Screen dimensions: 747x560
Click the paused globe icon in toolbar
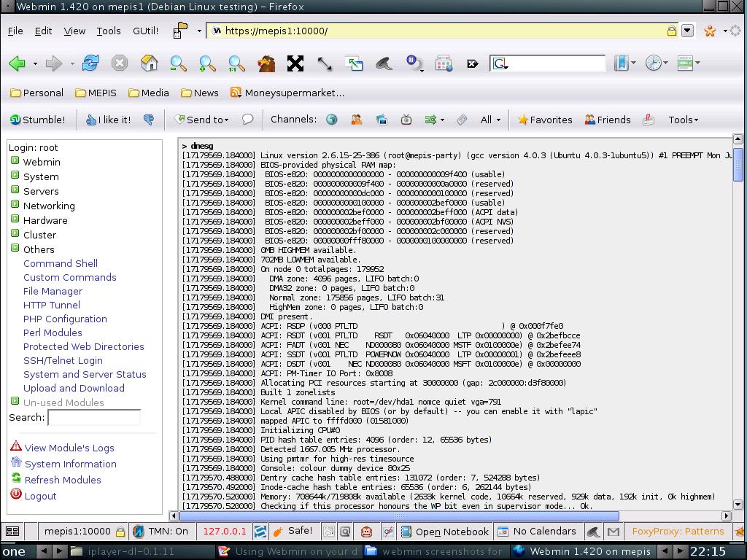point(413,63)
